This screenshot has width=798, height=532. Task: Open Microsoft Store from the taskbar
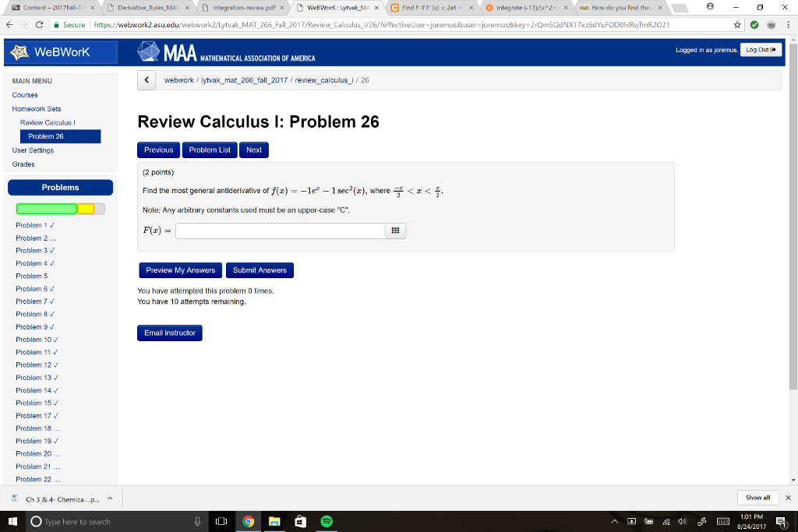tap(300, 521)
